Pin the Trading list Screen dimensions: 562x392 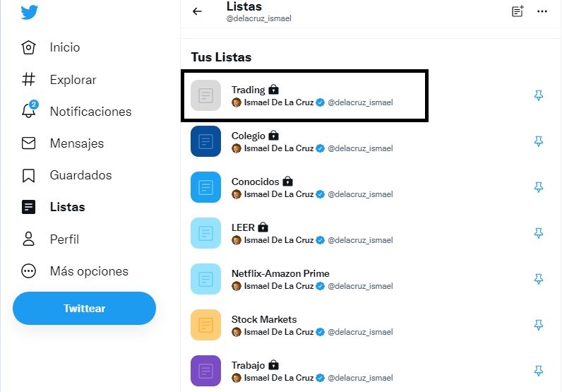[x=539, y=95]
